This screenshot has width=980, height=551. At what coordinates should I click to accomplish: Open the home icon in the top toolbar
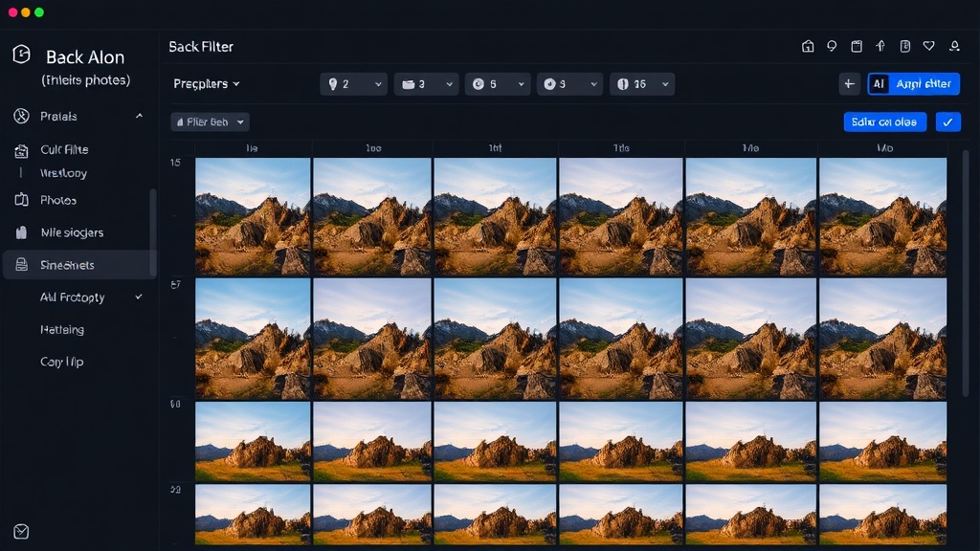tap(809, 46)
